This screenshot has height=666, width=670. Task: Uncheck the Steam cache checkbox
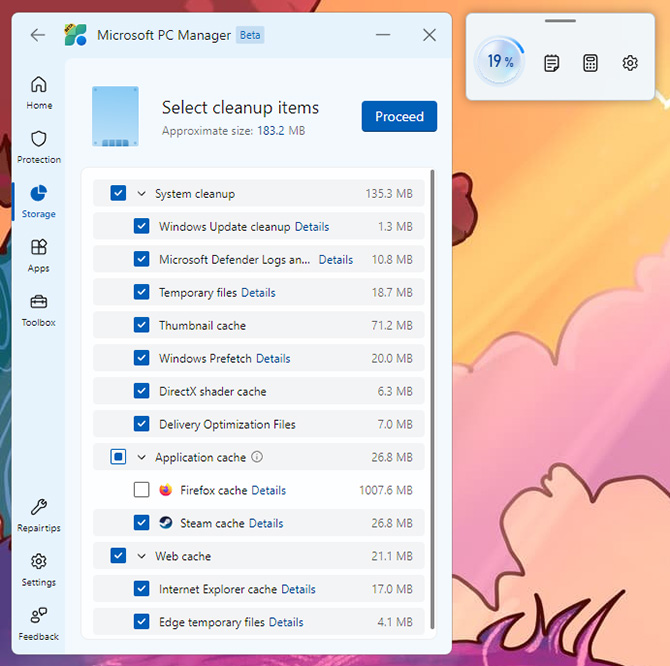pos(141,522)
